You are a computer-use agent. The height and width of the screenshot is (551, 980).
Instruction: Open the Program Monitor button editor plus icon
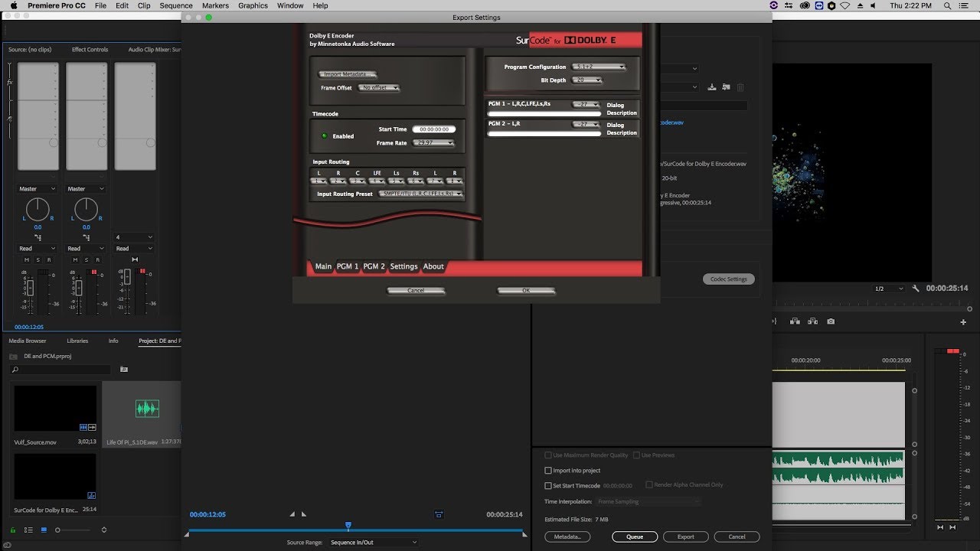(963, 322)
